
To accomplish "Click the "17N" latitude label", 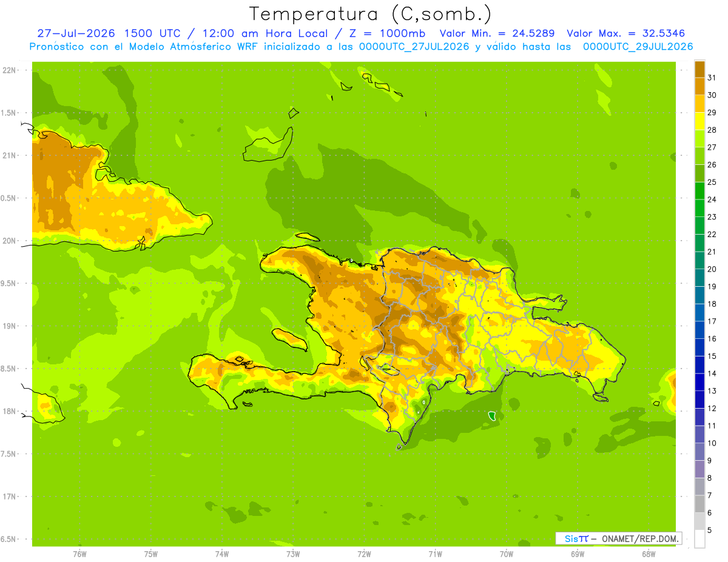I will [x=9, y=497].
